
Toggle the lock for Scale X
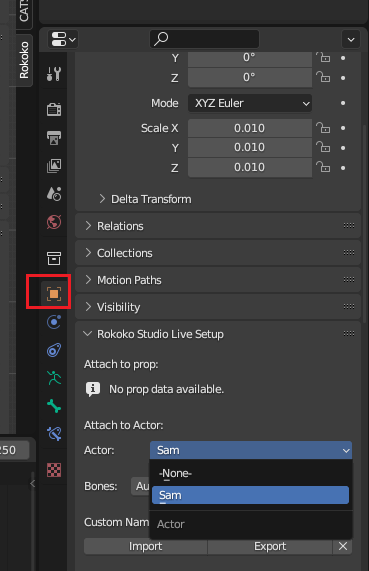click(x=323, y=128)
